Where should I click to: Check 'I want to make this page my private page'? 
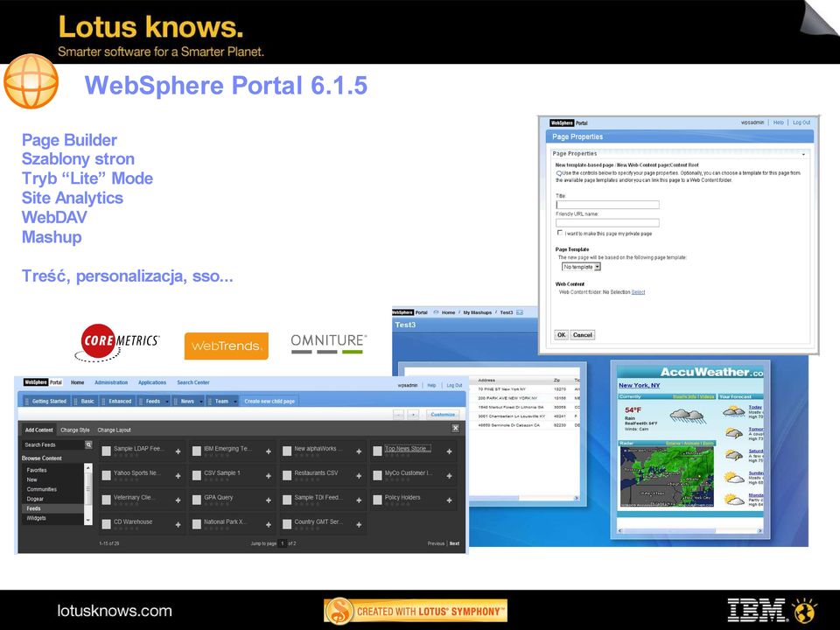point(560,233)
